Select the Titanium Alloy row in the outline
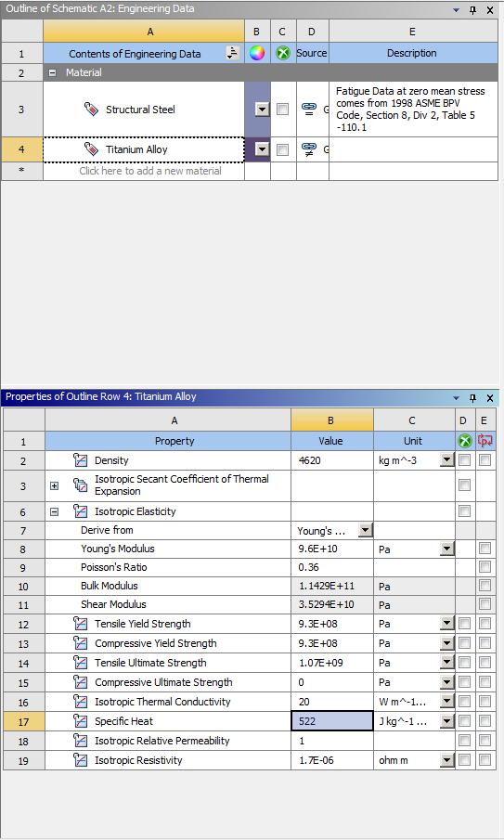504x840 pixels. tap(144, 149)
